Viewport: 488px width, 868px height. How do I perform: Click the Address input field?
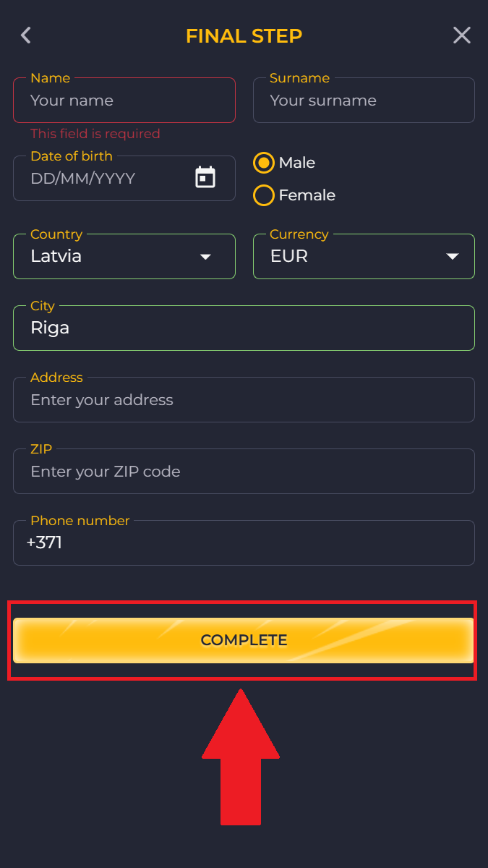(x=244, y=400)
